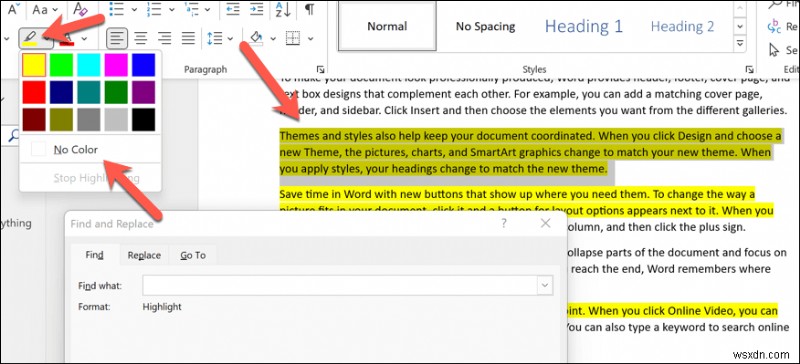Click the Shading paint bucket icon
800x364 pixels.
[x=256, y=38]
